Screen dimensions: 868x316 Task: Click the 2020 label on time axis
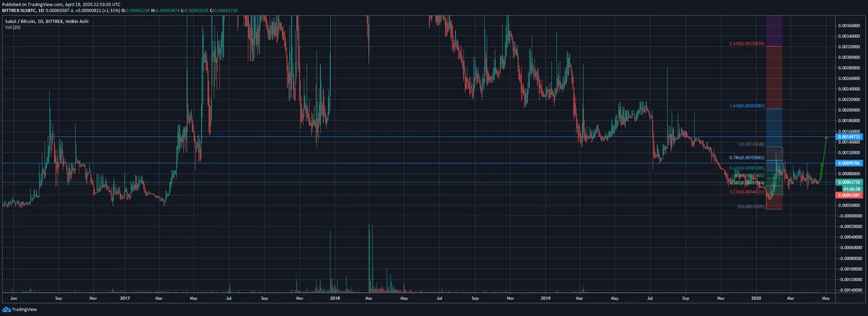pyautogui.click(x=757, y=298)
